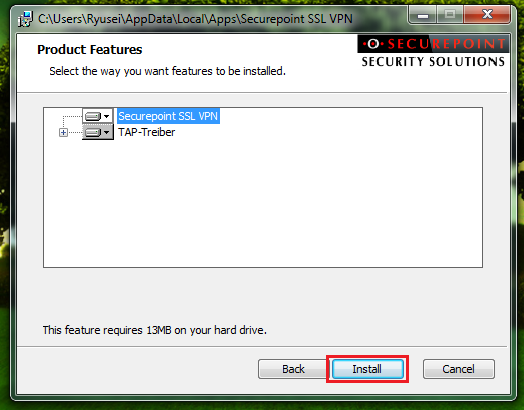This screenshot has width=524, height=410.
Task: Open the Securepoint SSL VPN install-option dropdown arrow
Action: click(x=107, y=116)
